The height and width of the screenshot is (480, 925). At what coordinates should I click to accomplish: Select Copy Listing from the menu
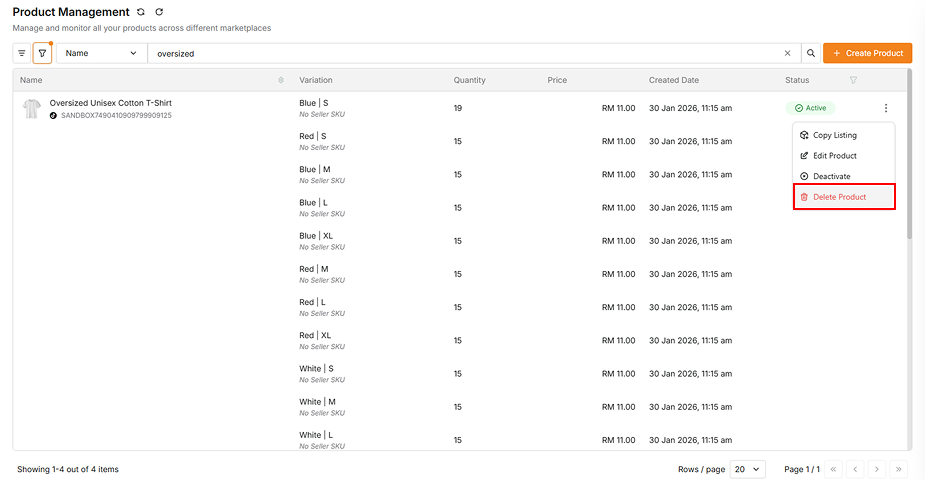[x=844, y=135]
